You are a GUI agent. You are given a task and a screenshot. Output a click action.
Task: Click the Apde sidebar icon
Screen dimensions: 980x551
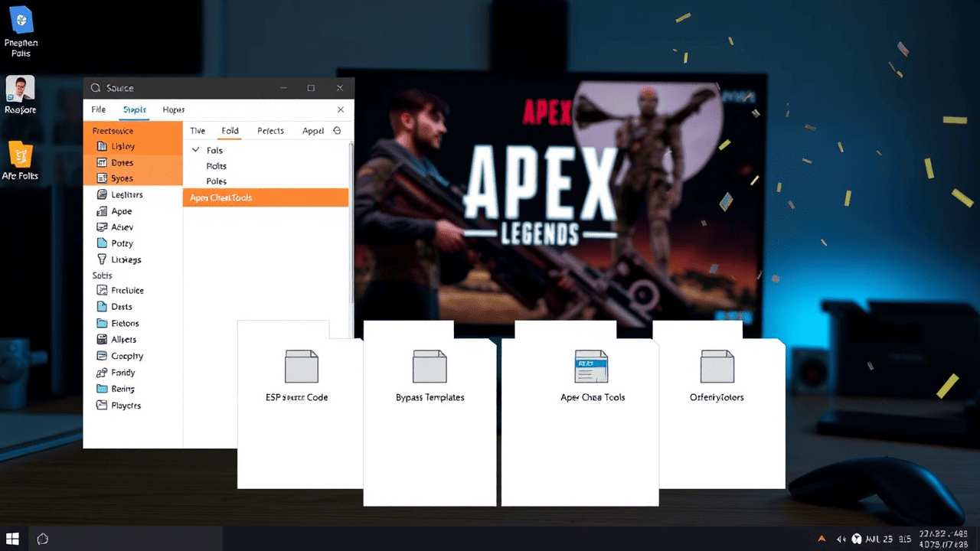103,211
